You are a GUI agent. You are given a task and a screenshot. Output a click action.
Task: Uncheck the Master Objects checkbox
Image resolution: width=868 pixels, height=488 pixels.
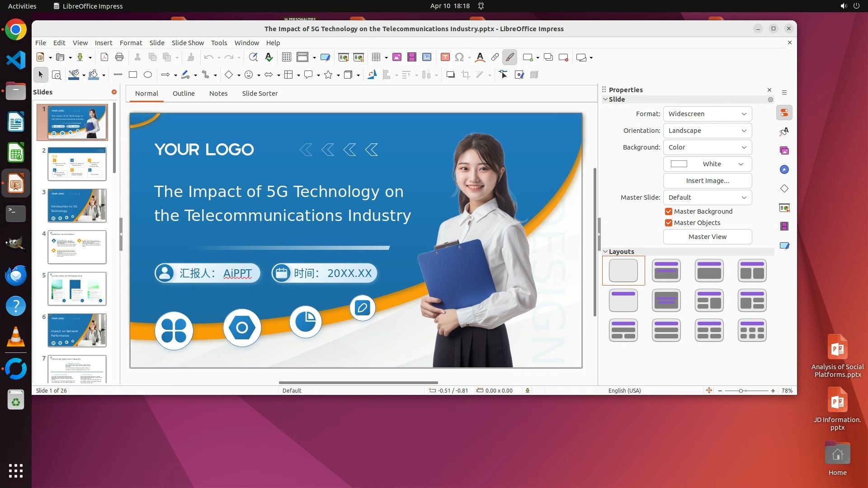(x=669, y=223)
